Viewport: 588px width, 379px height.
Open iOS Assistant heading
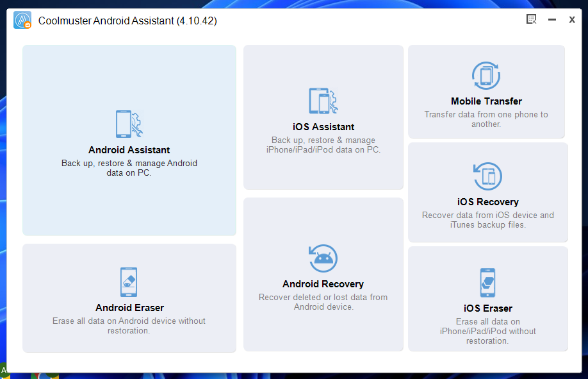(x=323, y=127)
